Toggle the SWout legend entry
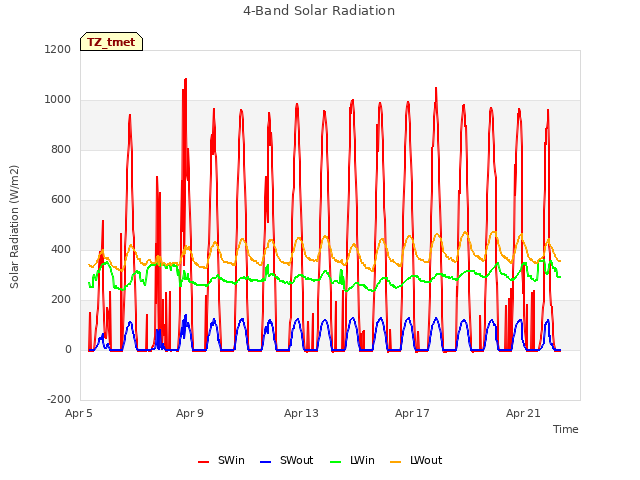 287,460
